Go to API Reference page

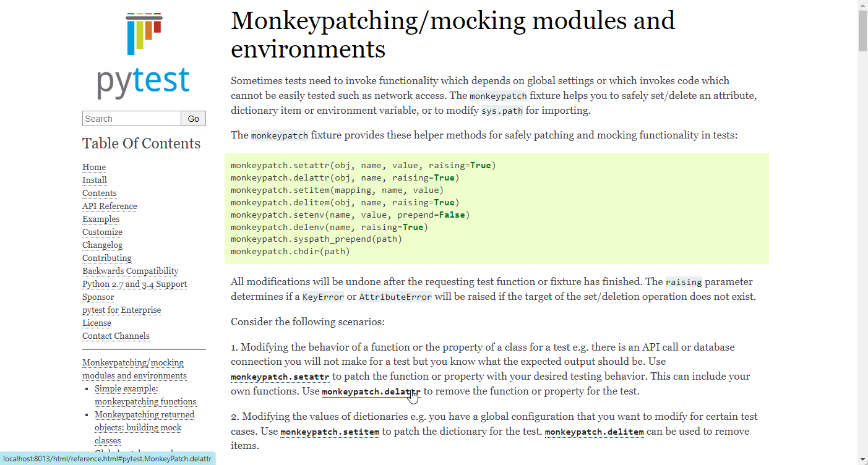[110, 206]
